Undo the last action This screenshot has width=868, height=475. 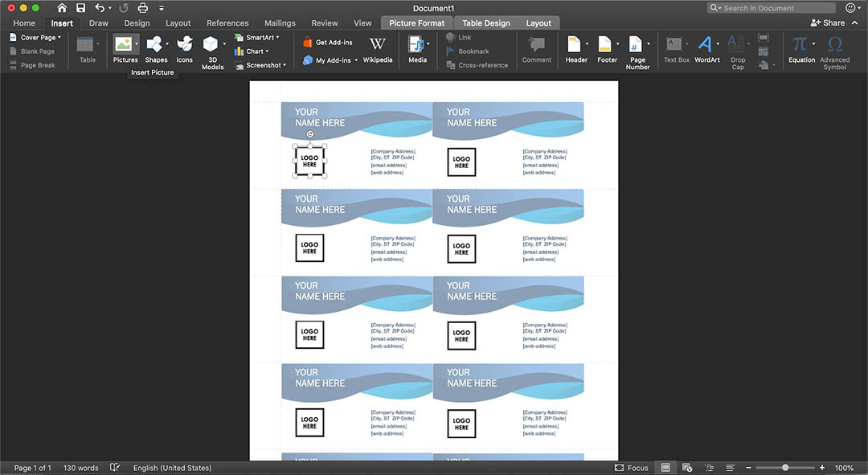tap(100, 8)
